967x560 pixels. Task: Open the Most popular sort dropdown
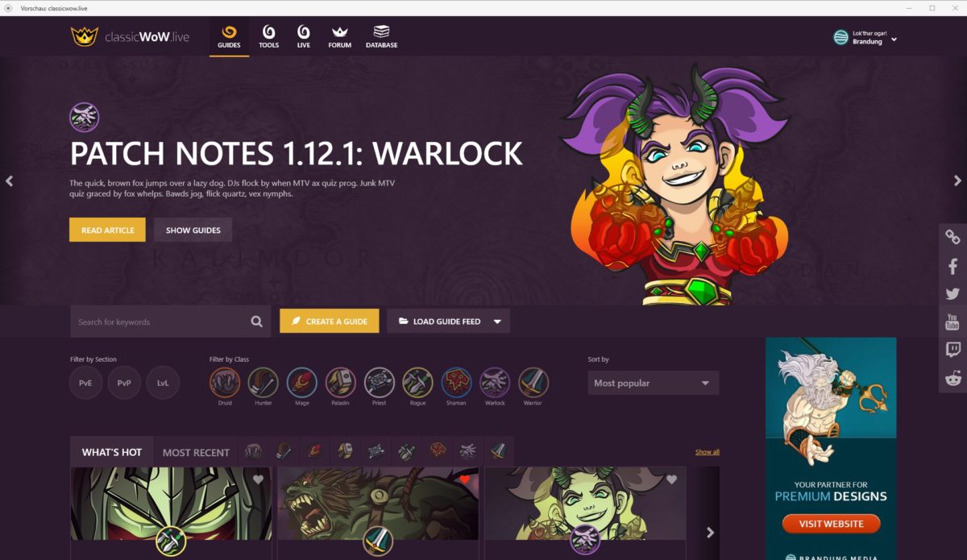[x=654, y=383]
